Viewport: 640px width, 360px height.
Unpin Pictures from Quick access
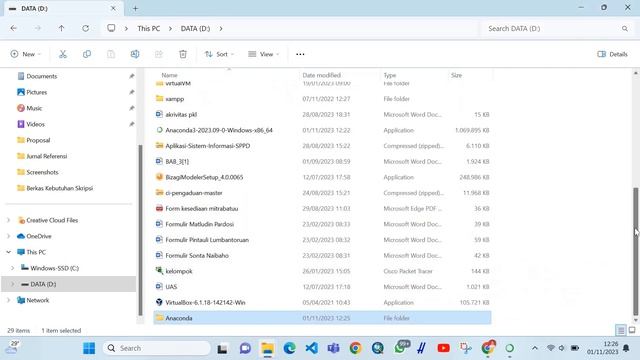click(x=131, y=92)
